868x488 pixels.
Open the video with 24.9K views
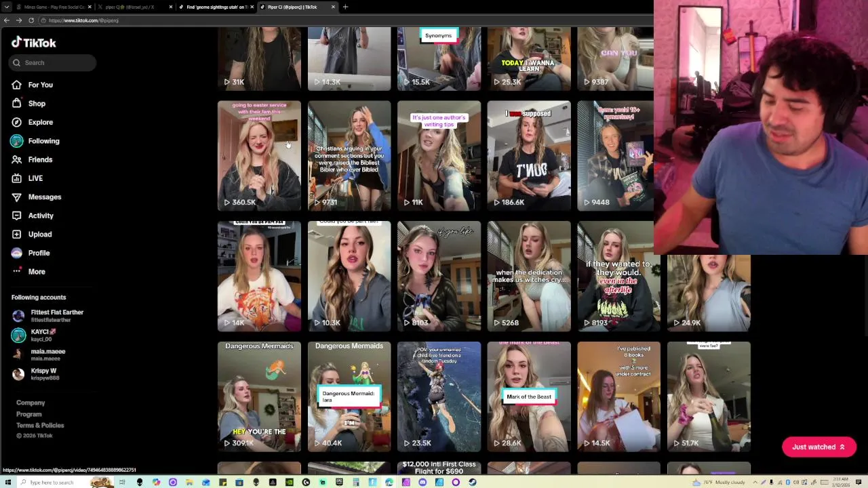[709, 293]
